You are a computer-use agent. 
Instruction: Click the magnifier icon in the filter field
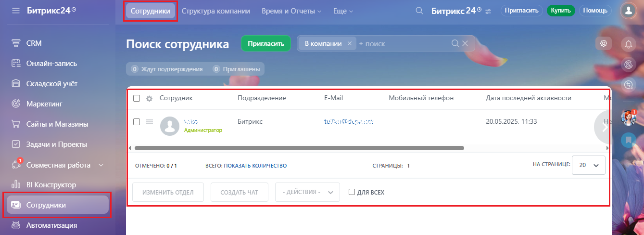click(455, 43)
